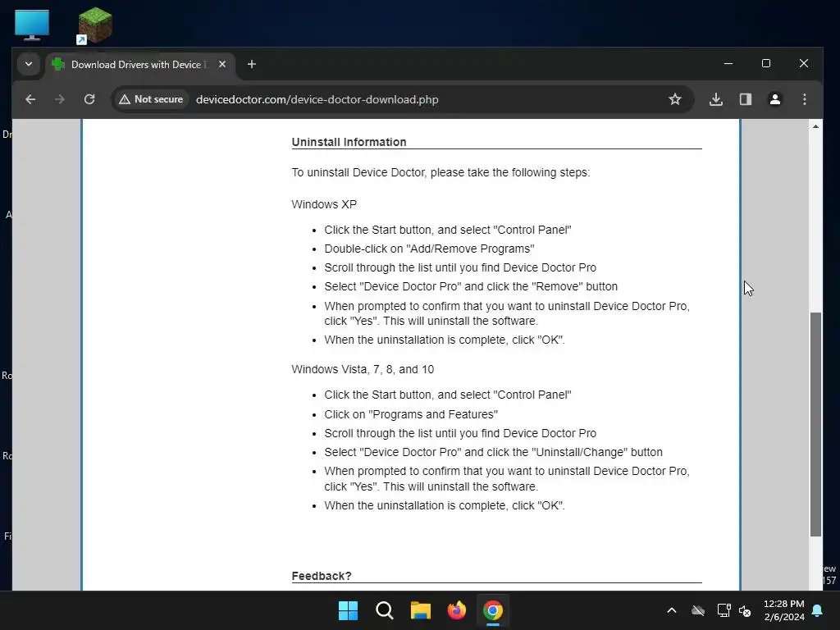Click the line mentioning the "Uninstall/Change" button
The image size is (840, 630).
pyautogui.click(x=493, y=452)
